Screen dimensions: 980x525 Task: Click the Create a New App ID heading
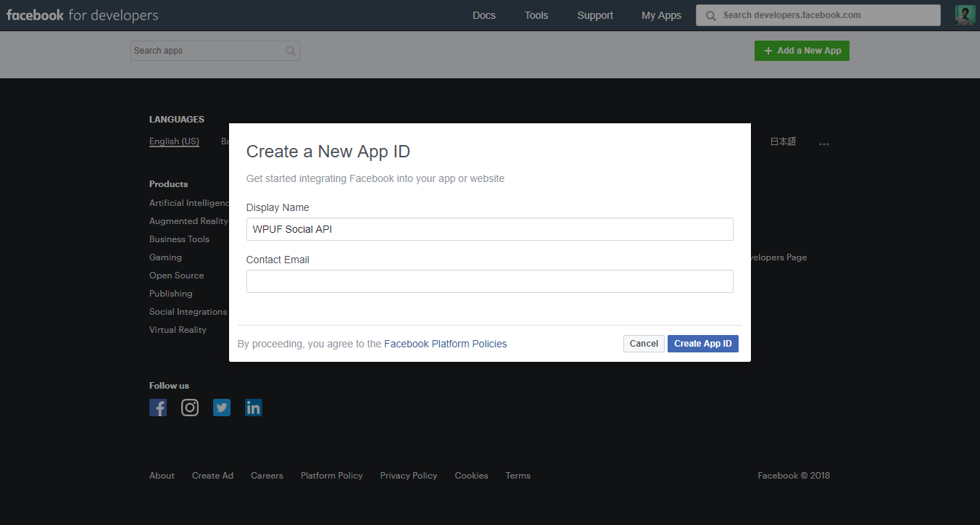[328, 152]
